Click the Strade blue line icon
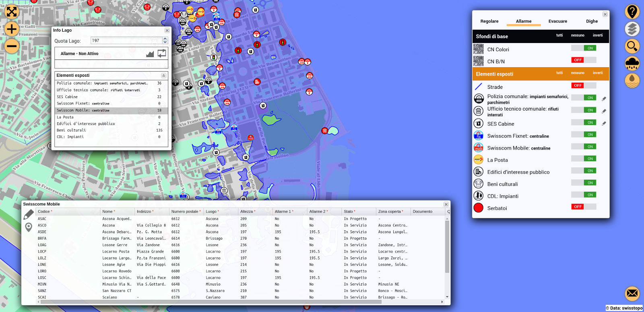The image size is (644, 312). coord(479,86)
